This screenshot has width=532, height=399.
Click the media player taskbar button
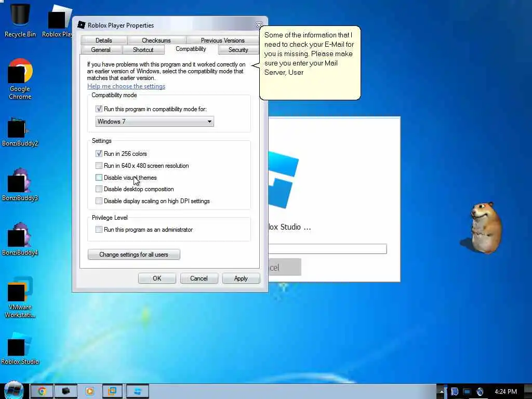89,391
